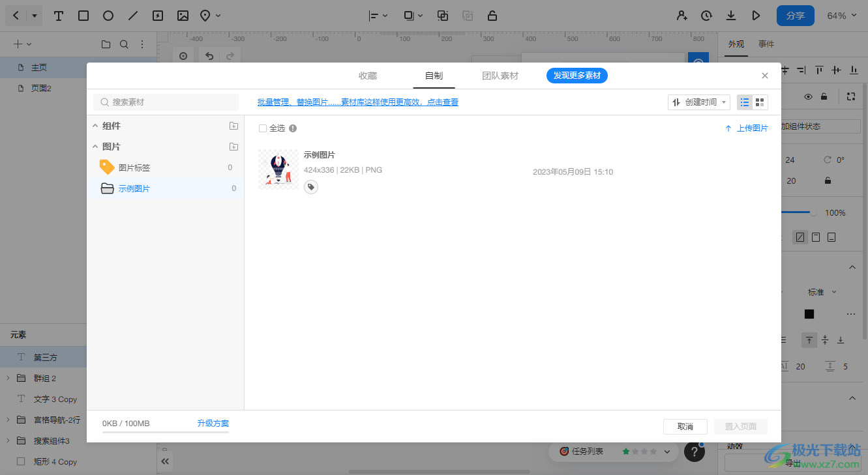Switch to the 团队素材 tab
The width and height of the screenshot is (868, 475).
(x=500, y=75)
